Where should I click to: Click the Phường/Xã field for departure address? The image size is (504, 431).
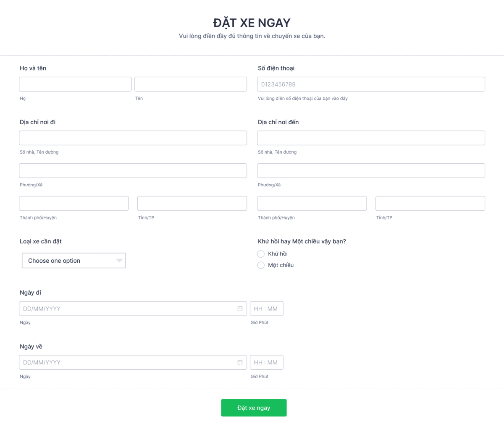133,170
